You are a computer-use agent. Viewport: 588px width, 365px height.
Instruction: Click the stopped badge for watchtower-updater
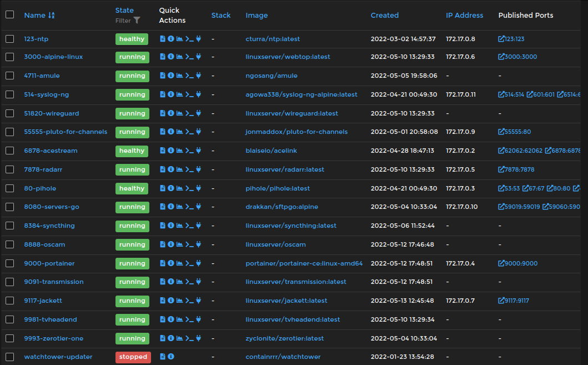(x=133, y=357)
